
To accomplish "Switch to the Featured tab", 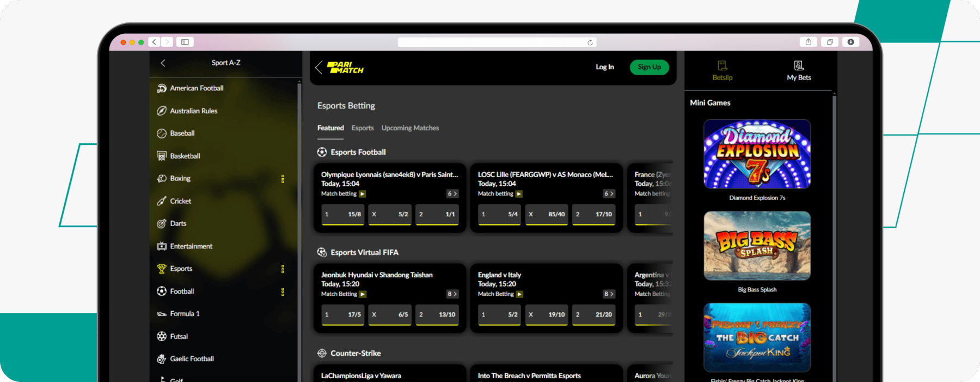I will (x=330, y=128).
